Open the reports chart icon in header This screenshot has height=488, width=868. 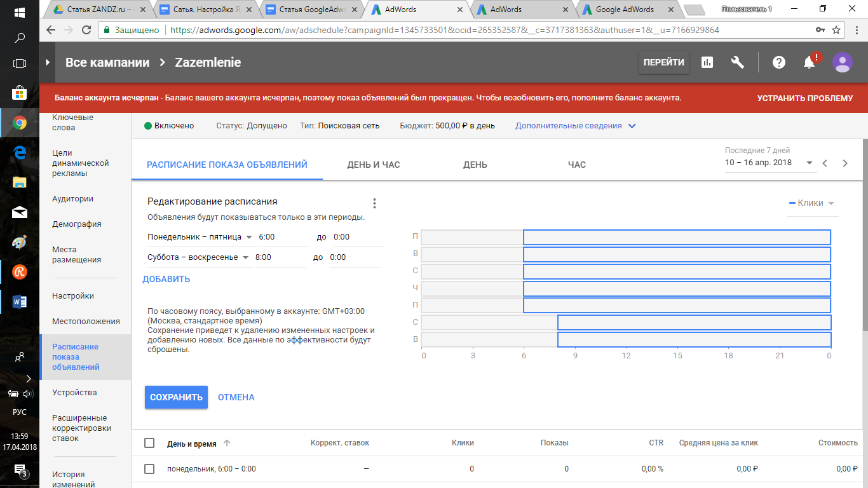pos(707,62)
